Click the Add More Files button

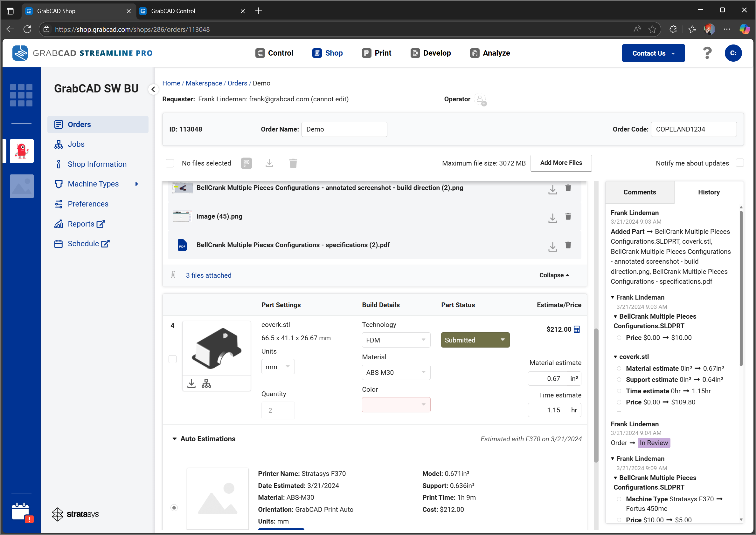[x=561, y=163]
